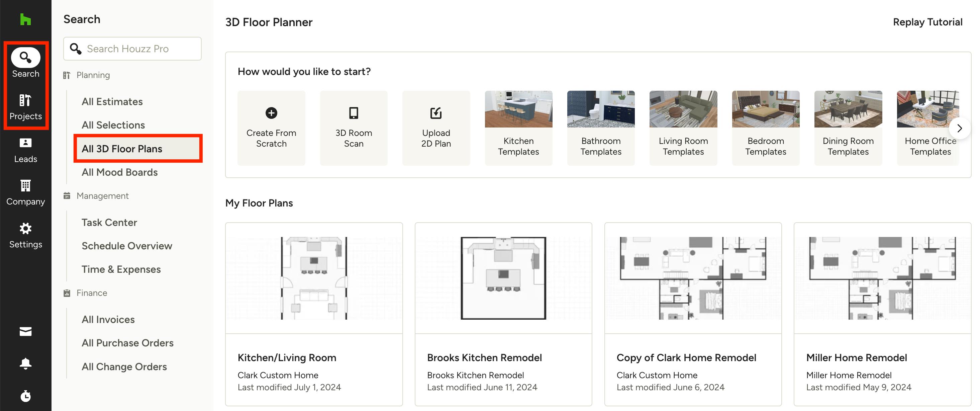
Task: Open All Invoices
Action: coord(108,320)
